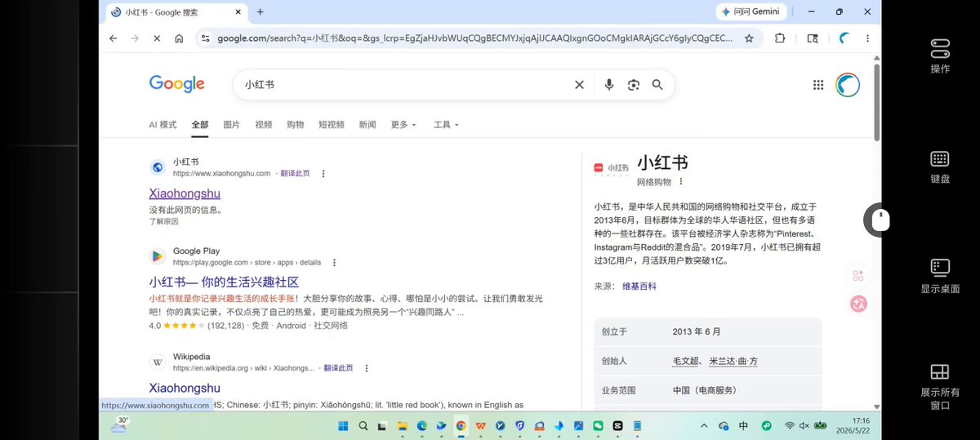The height and width of the screenshot is (440, 980).
Task: Open more options for Wikipedia result
Action: pyautogui.click(x=366, y=368)
